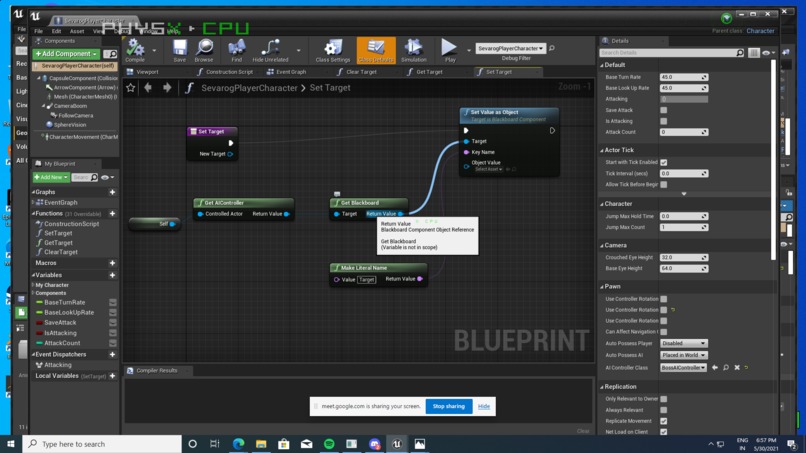Enable Always Relevant checkbox
The height and width of the screenshot is (453, 806).
click(664, 410)
